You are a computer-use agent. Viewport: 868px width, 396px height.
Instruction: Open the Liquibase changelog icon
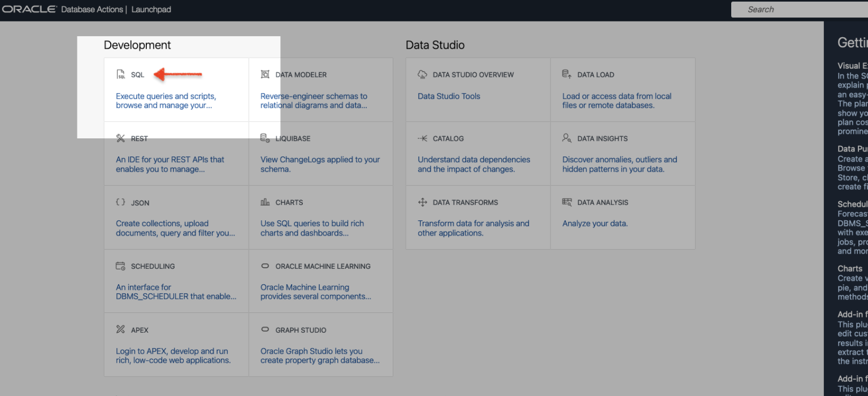(x=266, y=137)
